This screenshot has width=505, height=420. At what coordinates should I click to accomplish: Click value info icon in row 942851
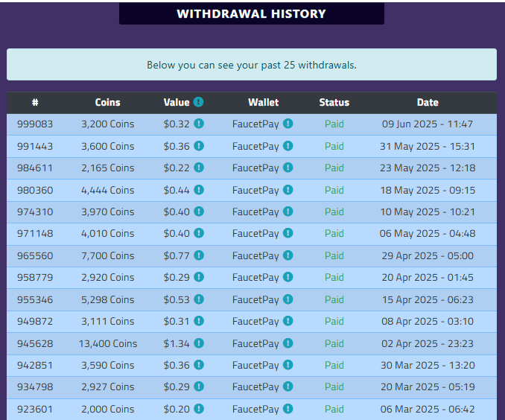tap(199, 365)
